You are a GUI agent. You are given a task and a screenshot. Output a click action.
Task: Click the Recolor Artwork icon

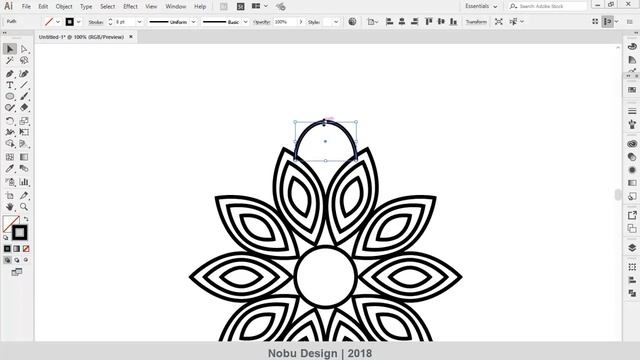click(352, 22)
